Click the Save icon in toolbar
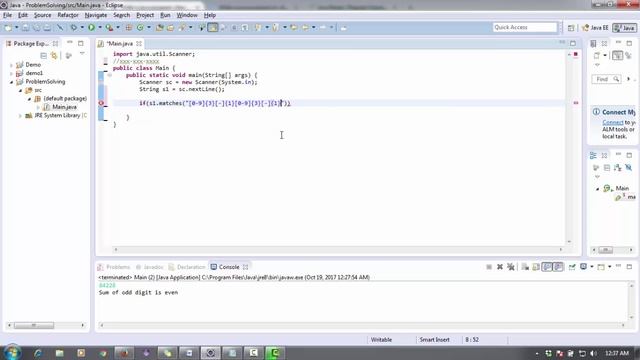Viewport: 640px width, 360px height. coord(25,27)
